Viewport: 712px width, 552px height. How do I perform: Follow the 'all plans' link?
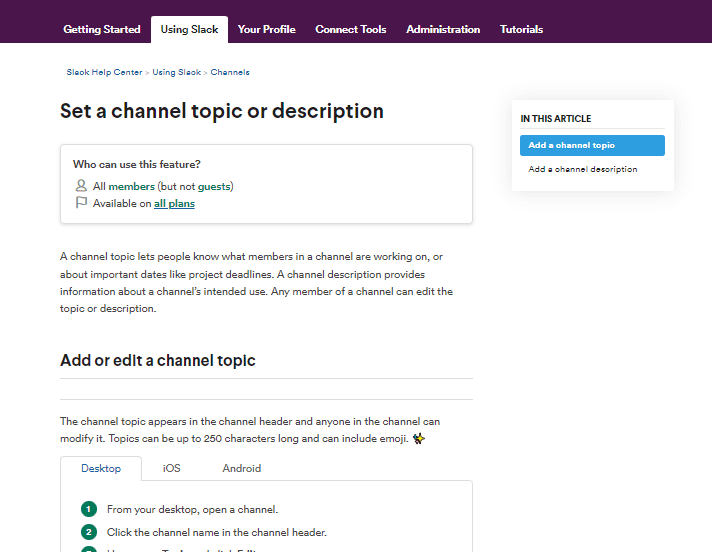174,204
